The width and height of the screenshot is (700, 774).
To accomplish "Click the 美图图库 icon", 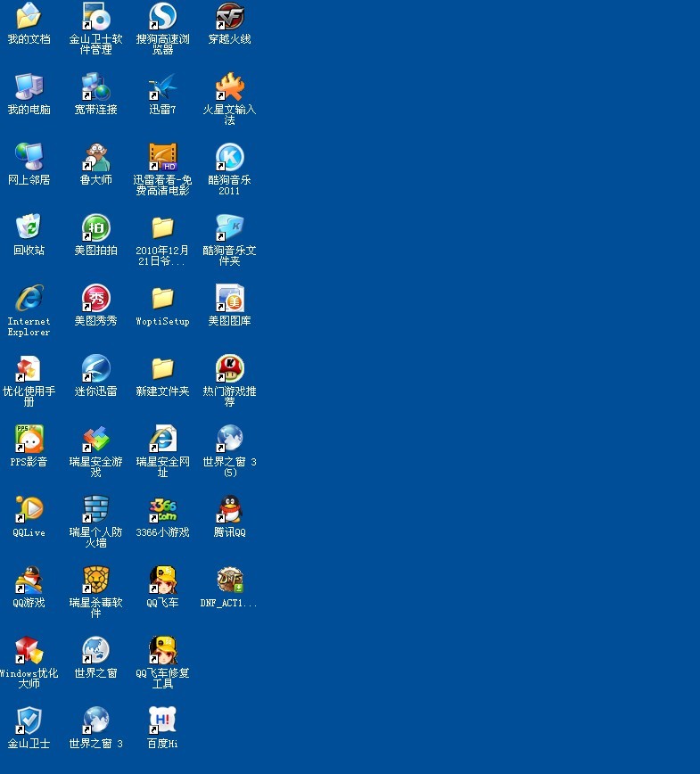I will tap(229, 298).
